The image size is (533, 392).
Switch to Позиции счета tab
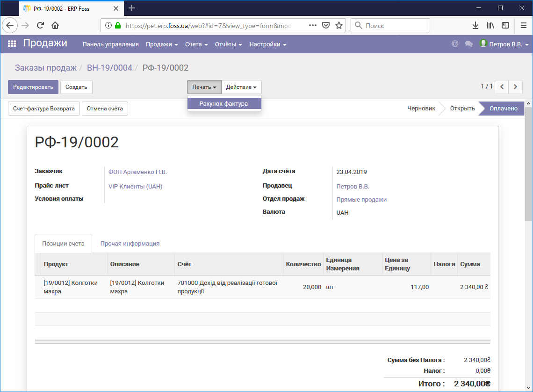63,243
